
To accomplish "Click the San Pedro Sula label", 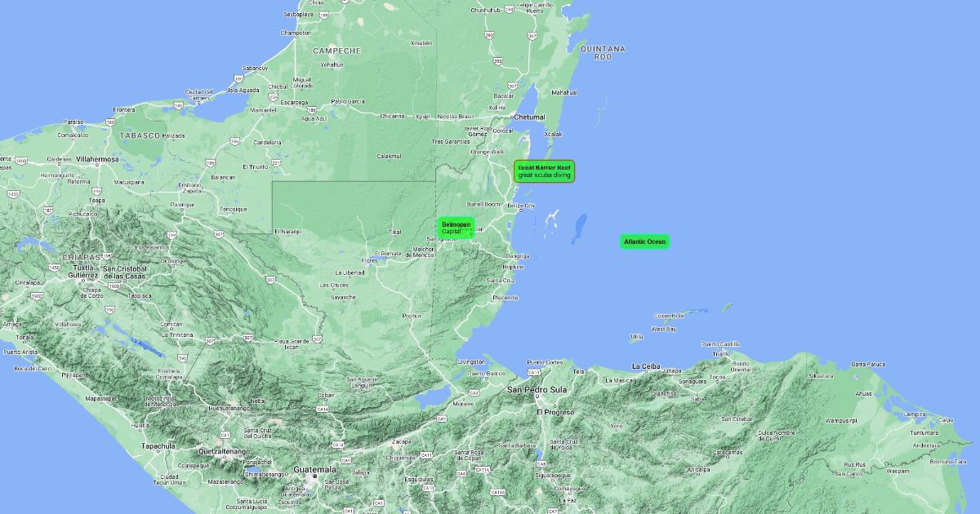I will pos(537,390).
